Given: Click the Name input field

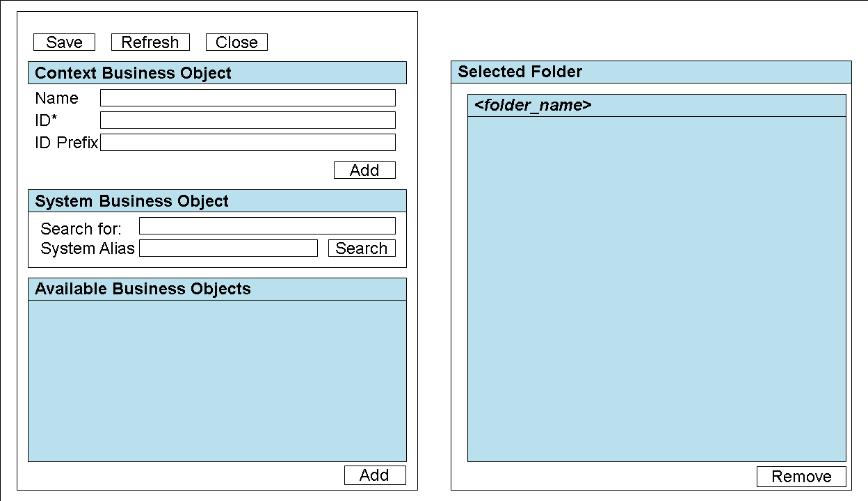Looking at the screenshot, I should coord(248,98).
